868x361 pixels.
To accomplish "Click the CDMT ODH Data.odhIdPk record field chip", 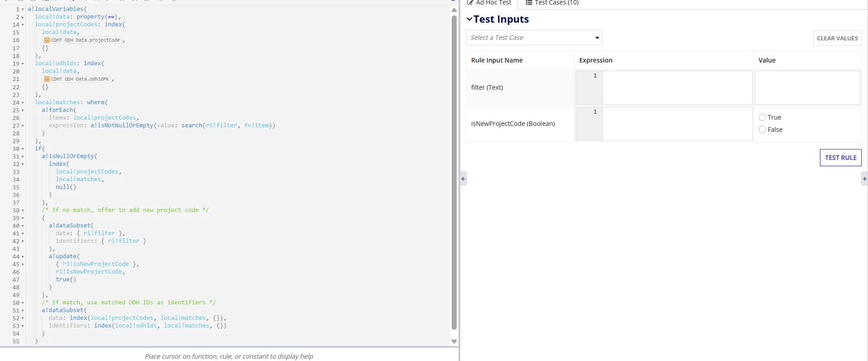I will [77, 79].
